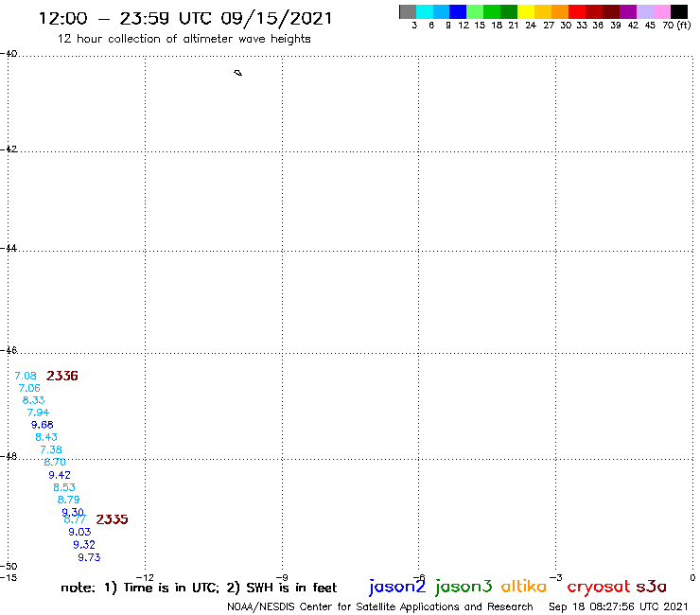The height and width of the screenshot is (615, 700).
Task: Select the lavender legend swatch
Action: [x=644, y=11]
